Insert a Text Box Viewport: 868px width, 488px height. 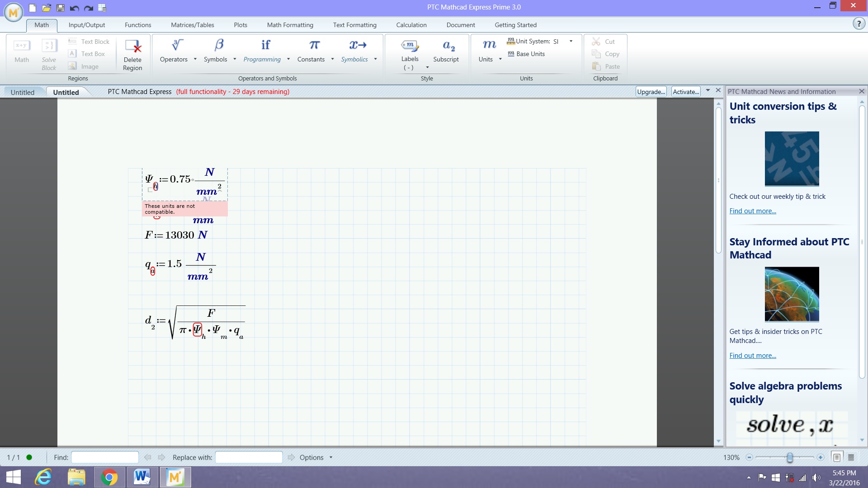pos(87,54)
